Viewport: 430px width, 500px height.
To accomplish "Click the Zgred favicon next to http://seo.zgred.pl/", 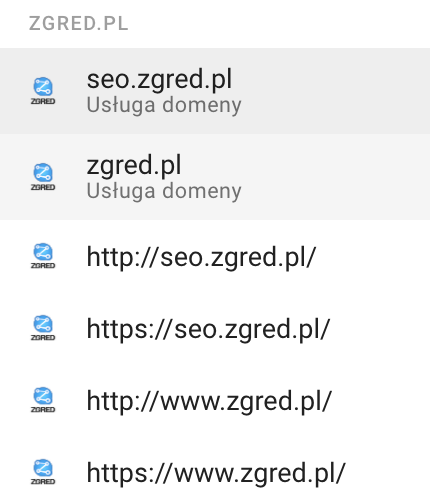I will [x=43, y=256].
